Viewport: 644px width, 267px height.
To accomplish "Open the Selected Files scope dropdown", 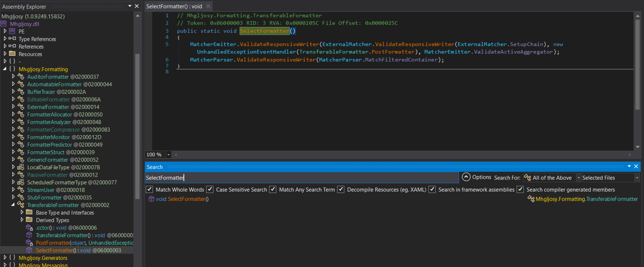I will click(637, 178).
